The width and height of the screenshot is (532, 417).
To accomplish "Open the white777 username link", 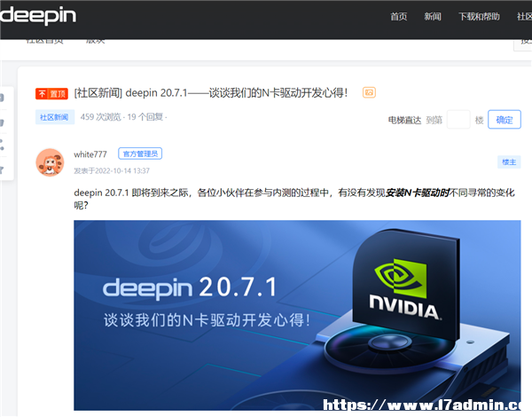I will click(x=90, y=154).
